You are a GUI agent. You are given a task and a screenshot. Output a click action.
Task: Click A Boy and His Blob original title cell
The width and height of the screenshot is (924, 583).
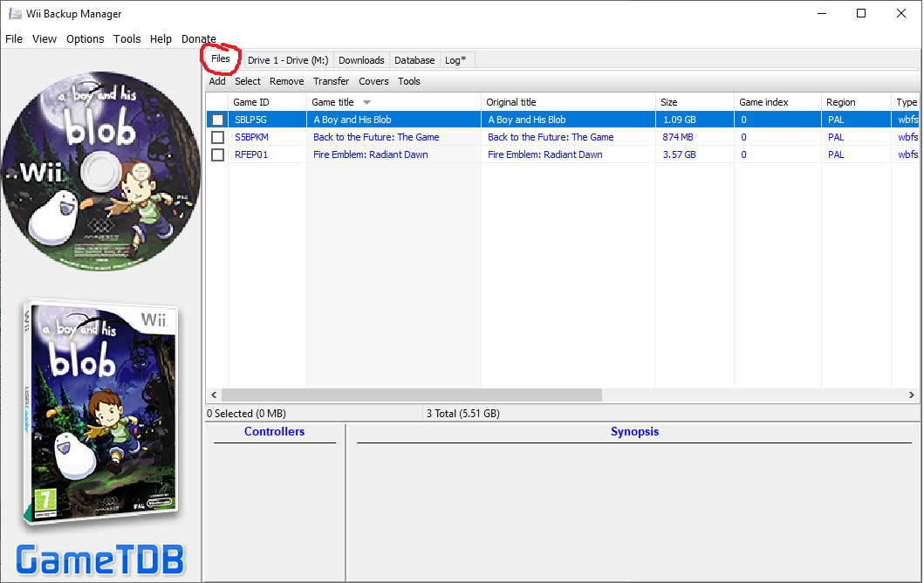pos(526,120)
